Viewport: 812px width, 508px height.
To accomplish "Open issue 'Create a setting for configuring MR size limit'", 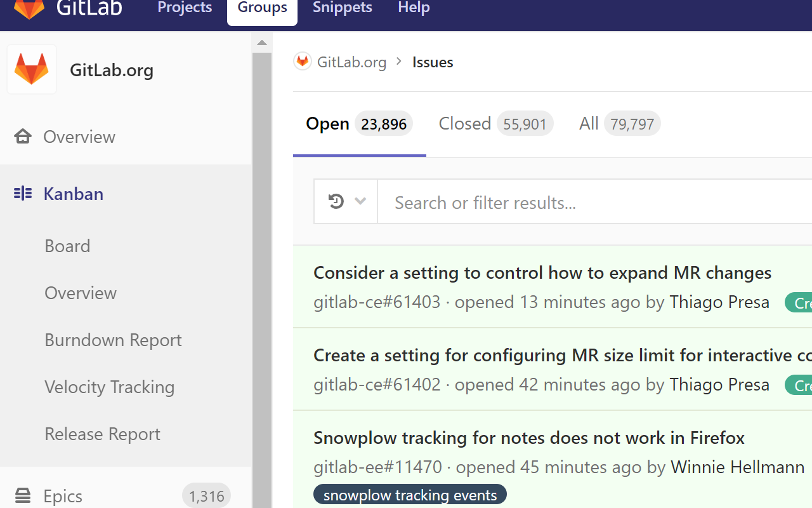I will pos(563,355).
